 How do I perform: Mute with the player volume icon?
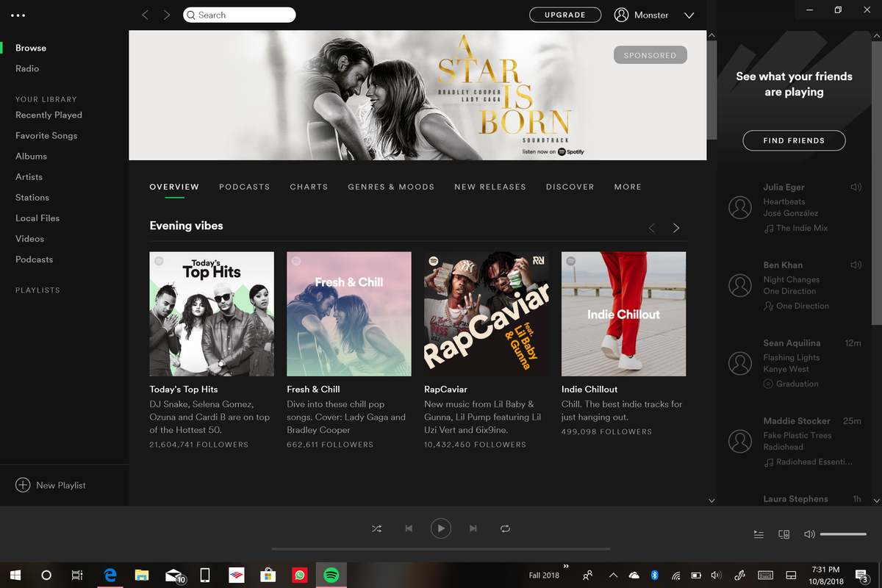(809, 534)
